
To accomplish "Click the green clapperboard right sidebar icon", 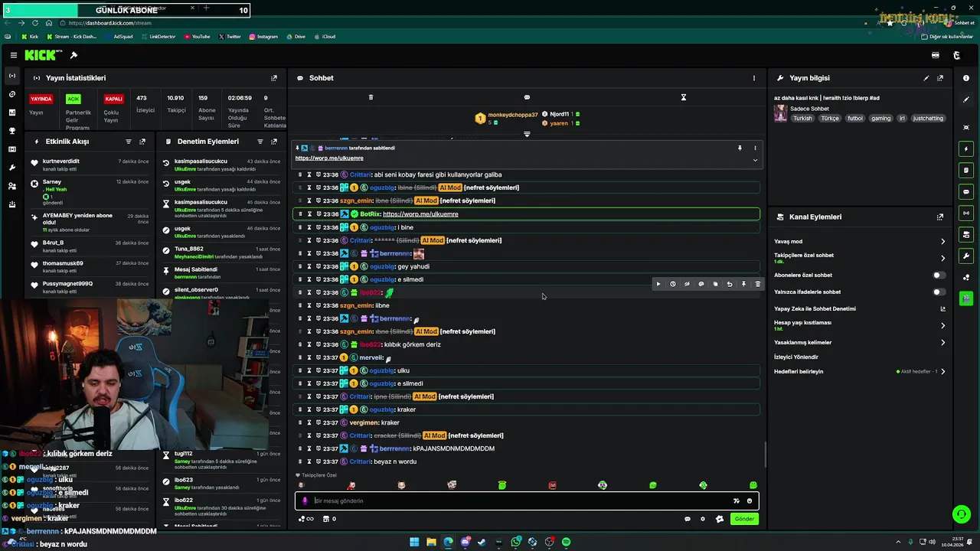I will tap(966, 298).
